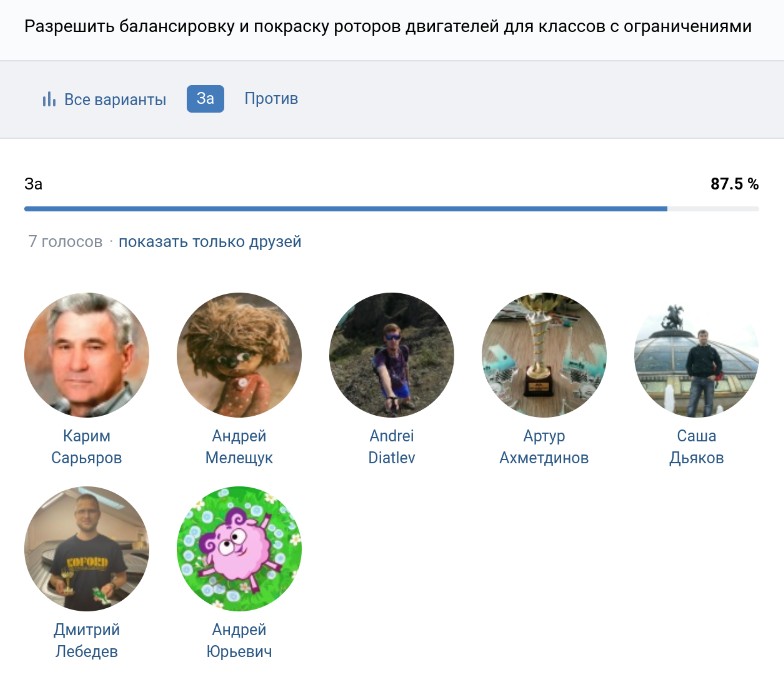Open Карим Сарьяров's avatar photo
The image size is (784, 682).
(86, 355)
